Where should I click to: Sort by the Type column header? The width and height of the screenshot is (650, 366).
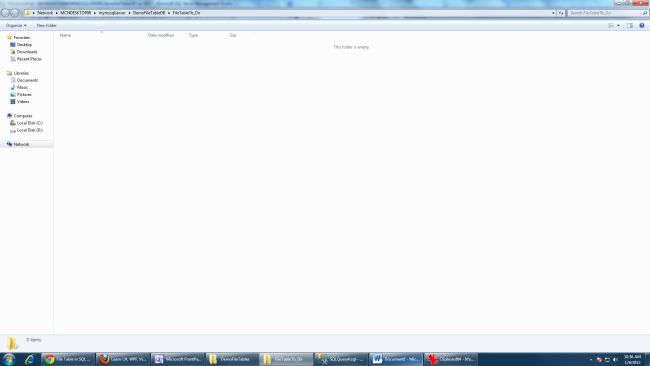tap(193, 35)
